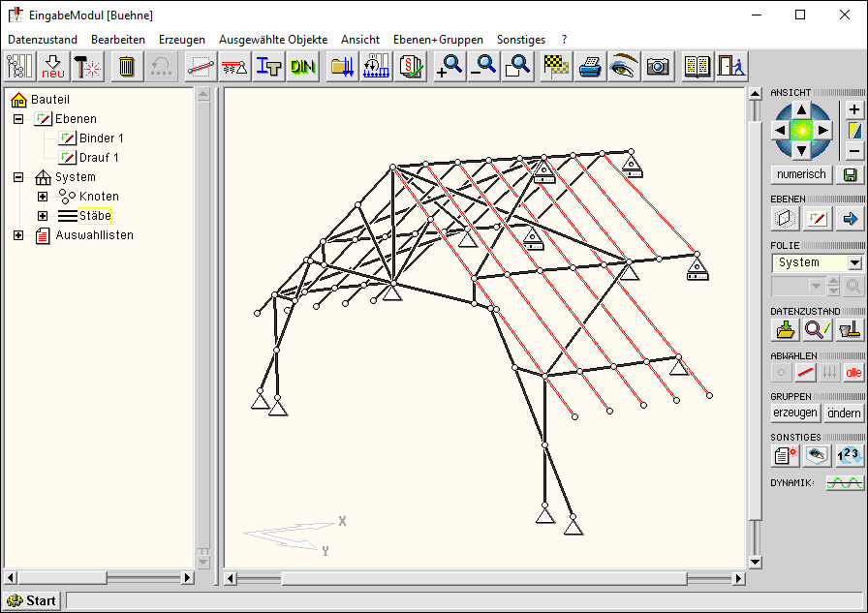Select 'Binder 1' in the tree
The height and width of the screenshot is (613, 868).
(x=101, y=138)
